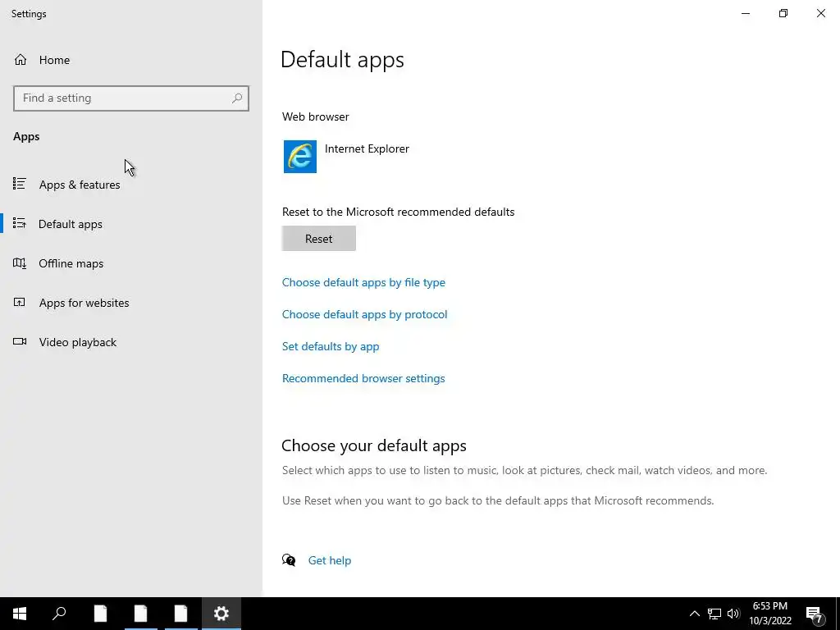The image size is (840, 630).
Task: Open the clock showing 6:53 PM
Action: click(769, 614)
